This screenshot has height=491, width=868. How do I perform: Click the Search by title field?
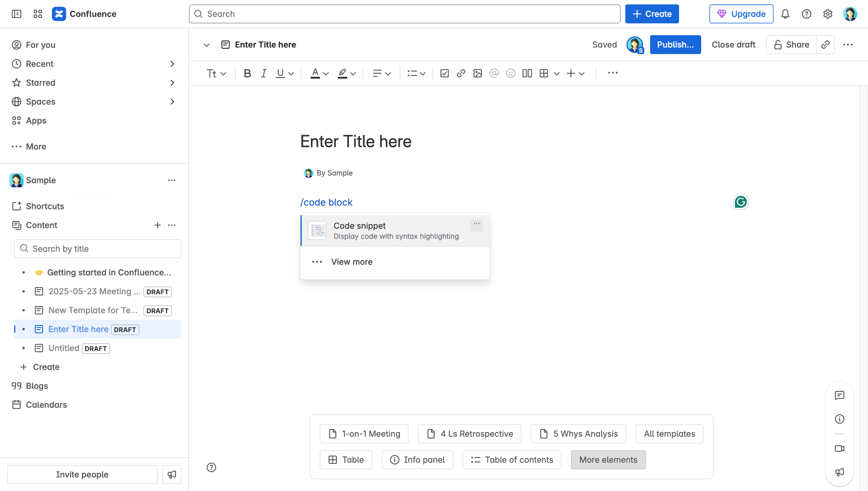click(x=98, y=249)
